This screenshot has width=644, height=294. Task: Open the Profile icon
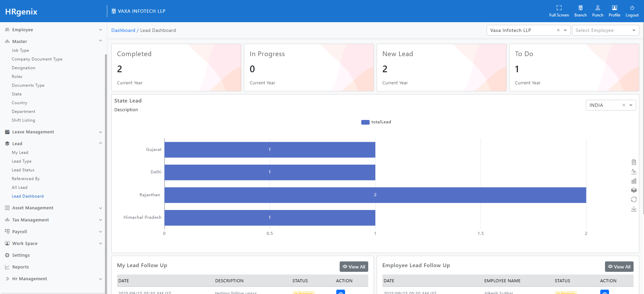(x=614, y=8)
